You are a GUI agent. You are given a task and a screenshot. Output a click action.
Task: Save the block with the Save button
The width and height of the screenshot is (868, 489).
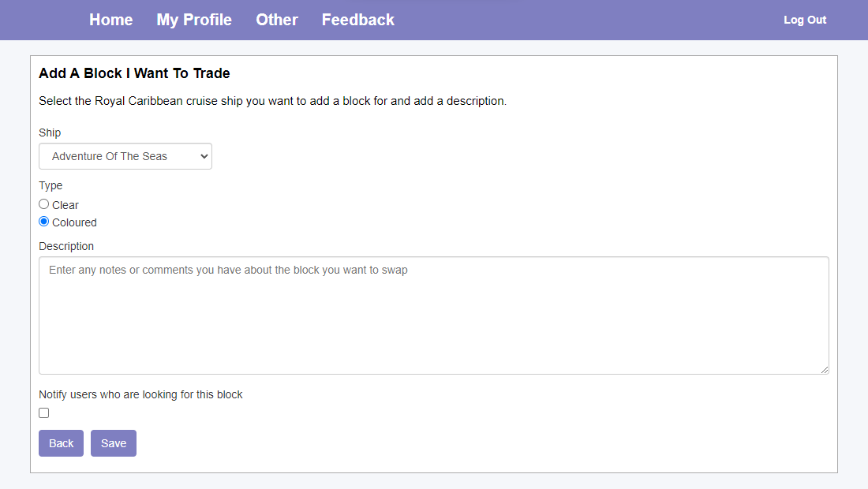click(114, 443)
